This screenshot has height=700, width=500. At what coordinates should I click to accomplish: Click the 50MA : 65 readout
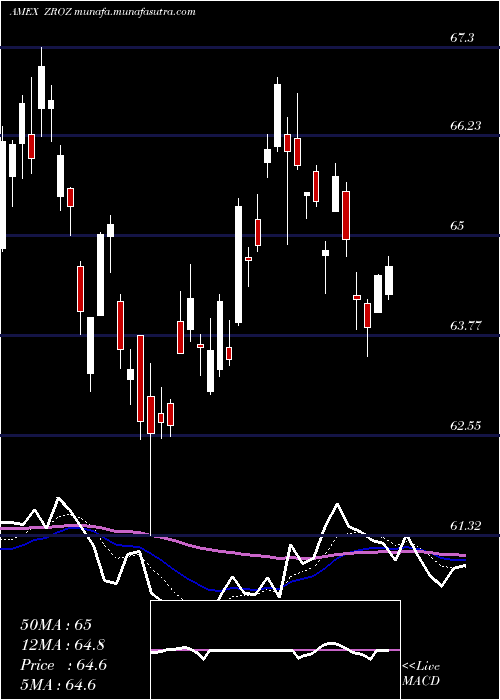click(56, 625)
